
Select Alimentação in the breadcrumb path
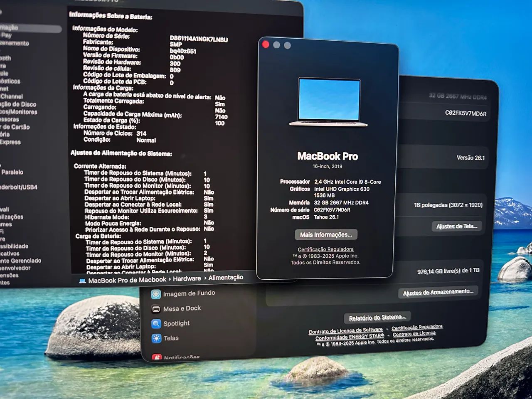[x=226, y=278]
